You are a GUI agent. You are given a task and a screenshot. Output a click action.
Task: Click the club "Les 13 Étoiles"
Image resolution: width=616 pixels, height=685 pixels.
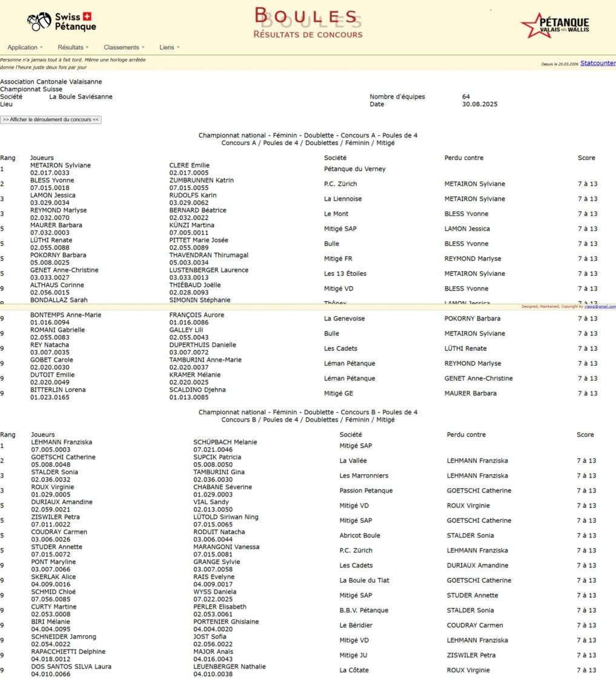pos(345,274)
